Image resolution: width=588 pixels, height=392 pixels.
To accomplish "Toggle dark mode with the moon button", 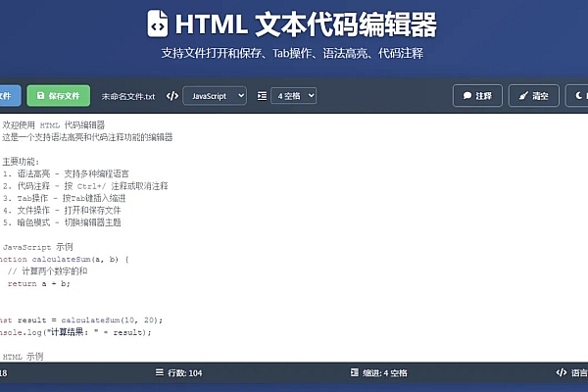I will (578, 96).
